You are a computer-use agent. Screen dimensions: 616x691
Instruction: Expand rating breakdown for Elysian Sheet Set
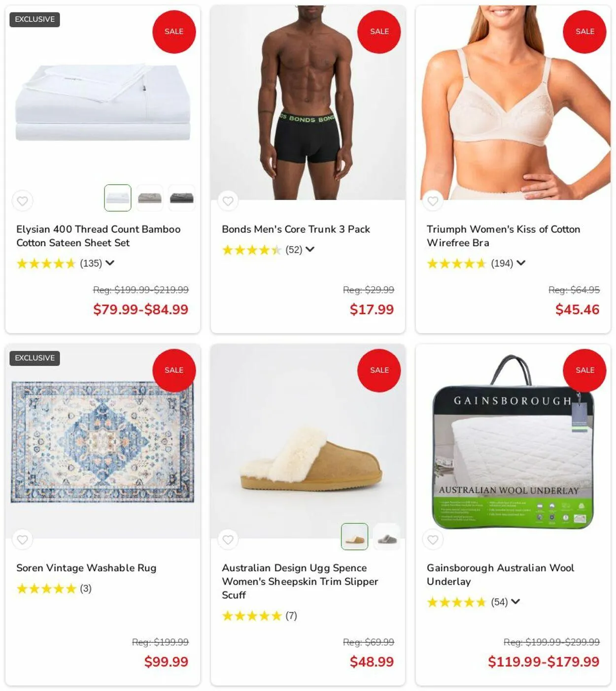(x=110, y=263)
